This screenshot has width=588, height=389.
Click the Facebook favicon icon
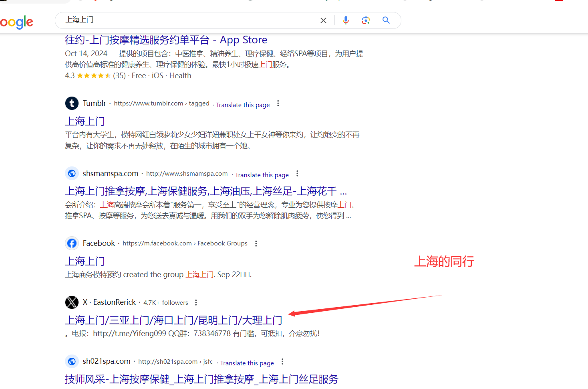point(72,243)
